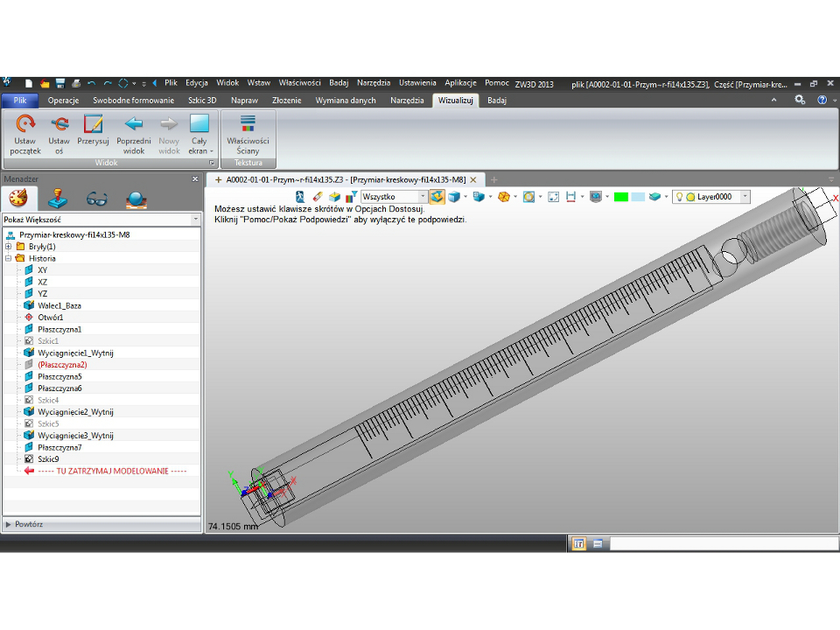840x630 pixels.
Task: Open the Pokaż Większość dropdown
Action: pos(195,220)
